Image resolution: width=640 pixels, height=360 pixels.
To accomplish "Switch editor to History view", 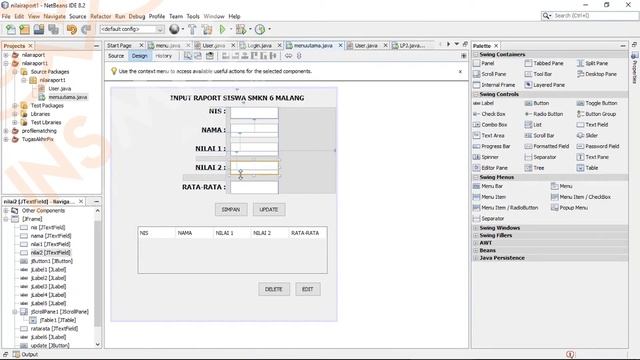I will click(x=164, y=56).
